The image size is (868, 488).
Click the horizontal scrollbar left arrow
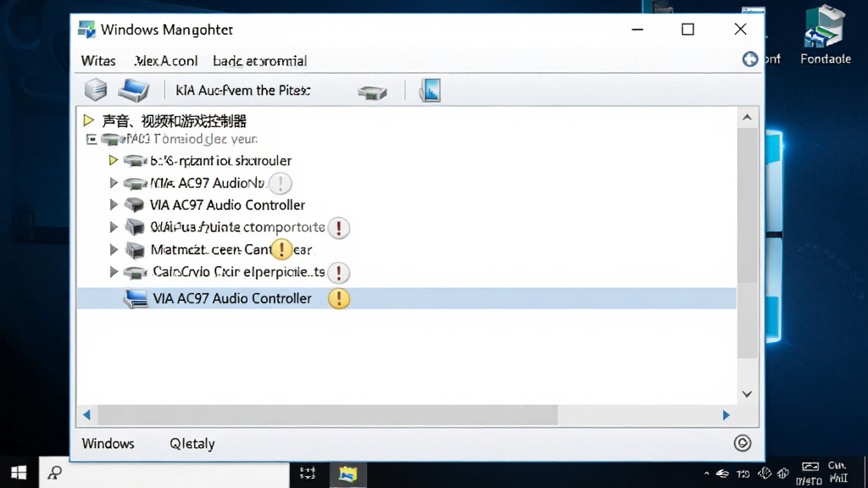(86, 415)
